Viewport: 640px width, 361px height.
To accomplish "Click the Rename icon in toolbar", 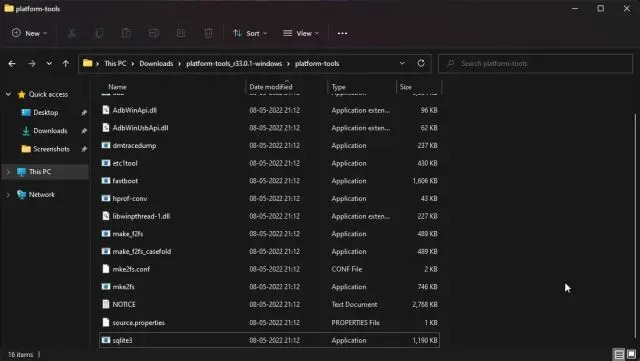I will pos(154,33).
